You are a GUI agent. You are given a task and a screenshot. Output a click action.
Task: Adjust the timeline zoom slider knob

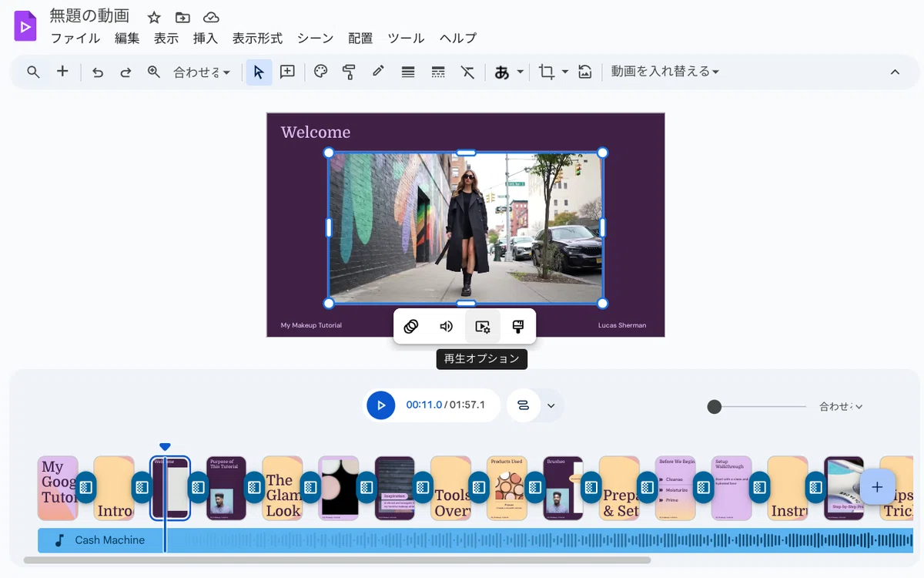[715, 406]
